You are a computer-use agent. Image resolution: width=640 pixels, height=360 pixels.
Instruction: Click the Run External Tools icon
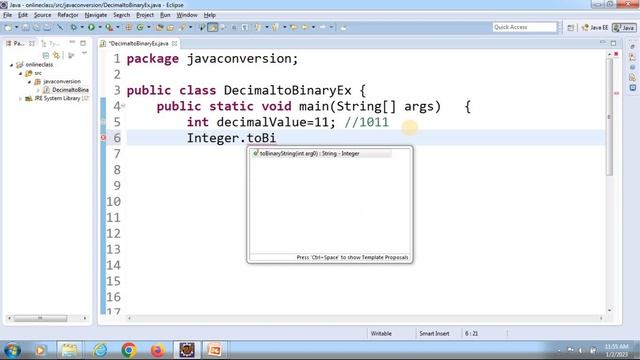109,27
